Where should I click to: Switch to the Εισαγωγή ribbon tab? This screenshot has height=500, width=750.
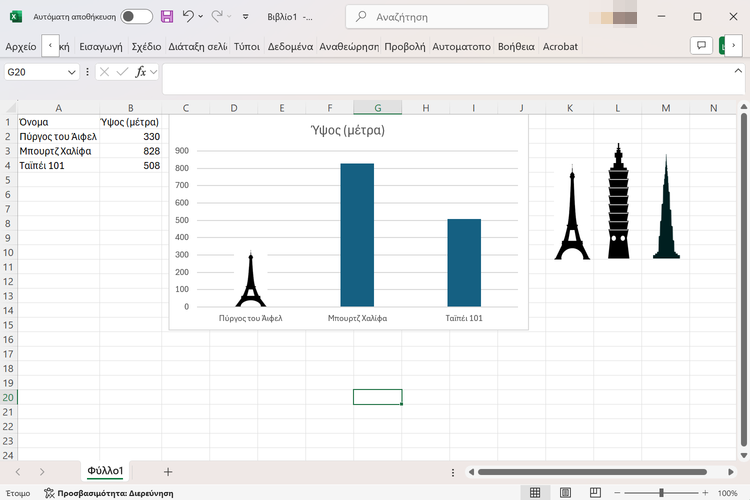click(x=100, y=46)
